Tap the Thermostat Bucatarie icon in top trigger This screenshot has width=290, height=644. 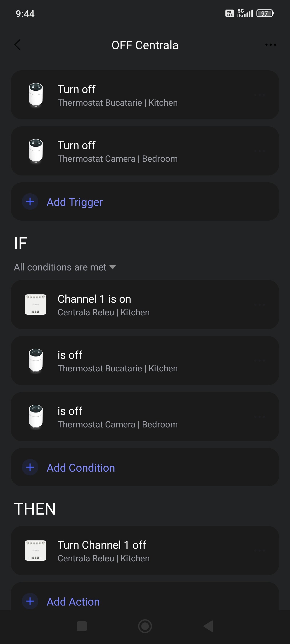pyautogui.click(x=36, y=95)
